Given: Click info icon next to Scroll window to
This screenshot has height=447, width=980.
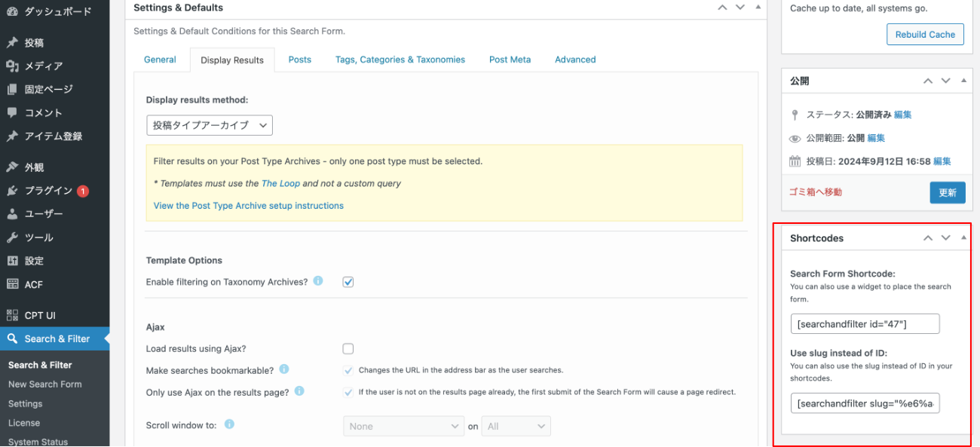Looking at the screenshot, I should click(x=229, y=424).
